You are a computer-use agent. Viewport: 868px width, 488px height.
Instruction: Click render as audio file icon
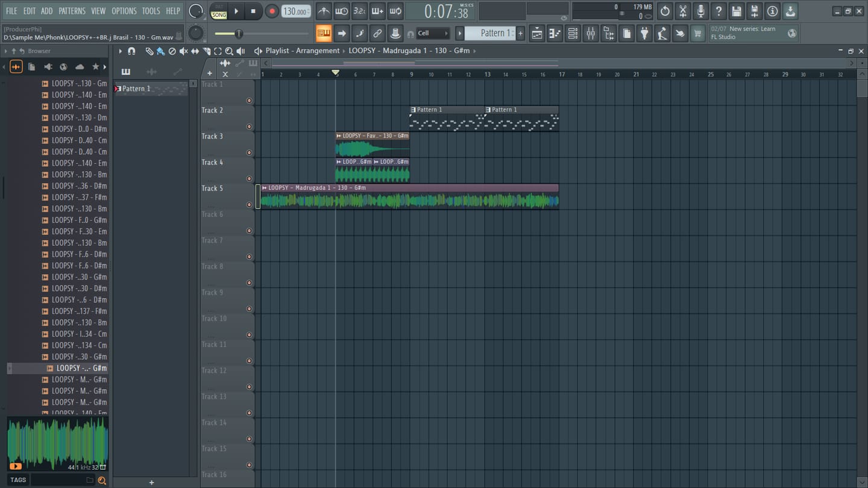tap(754, 11)
